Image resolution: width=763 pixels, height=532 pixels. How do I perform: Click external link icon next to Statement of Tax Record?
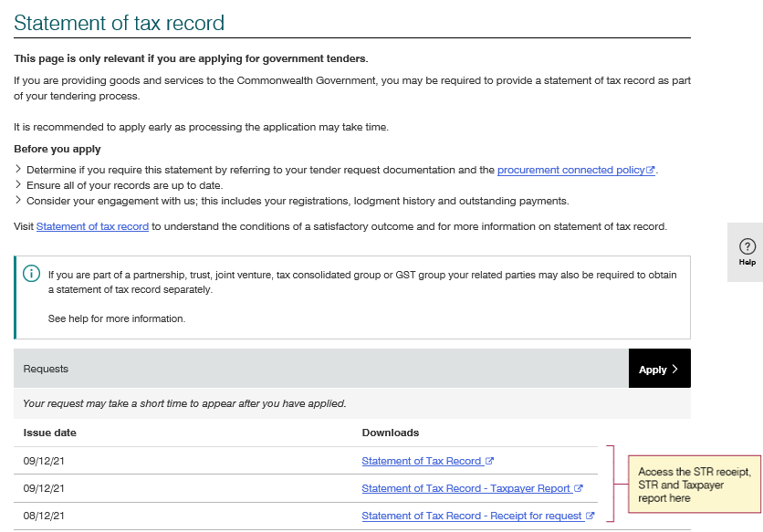(489, 460)
